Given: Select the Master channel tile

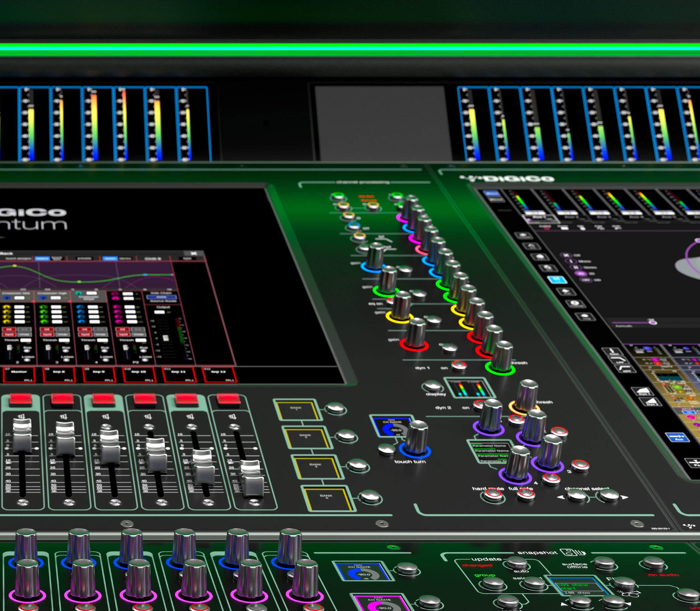Looking at the screenshot, I should point(19,374).
